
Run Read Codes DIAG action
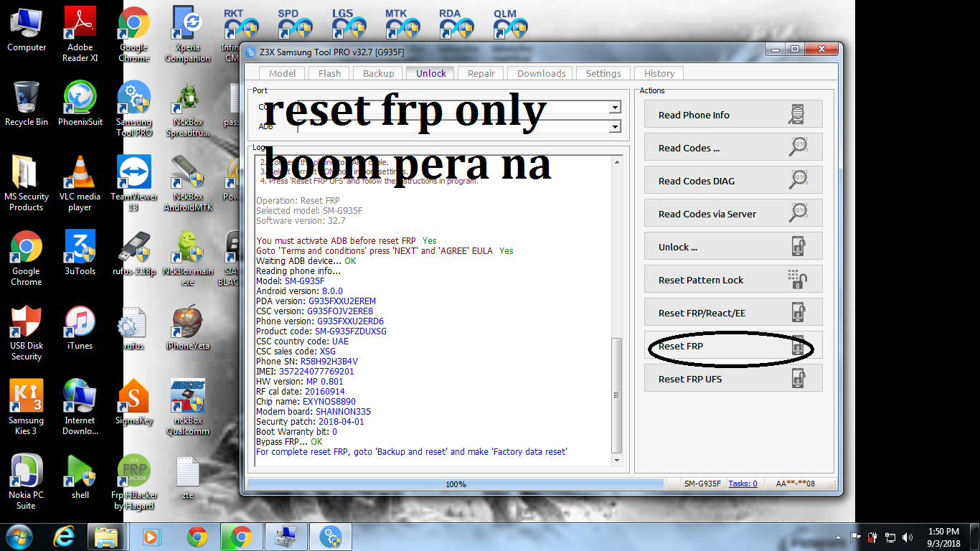[733, 181]
